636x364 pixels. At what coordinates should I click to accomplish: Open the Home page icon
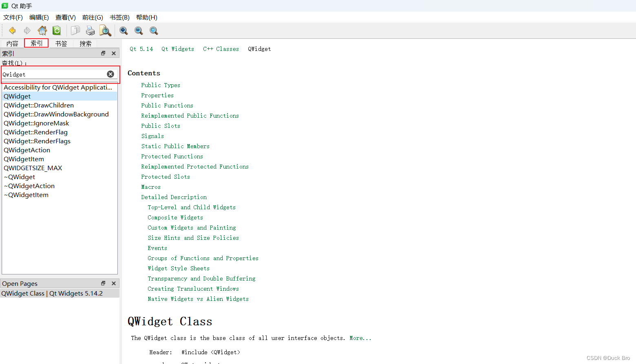(x=42, y=31)
